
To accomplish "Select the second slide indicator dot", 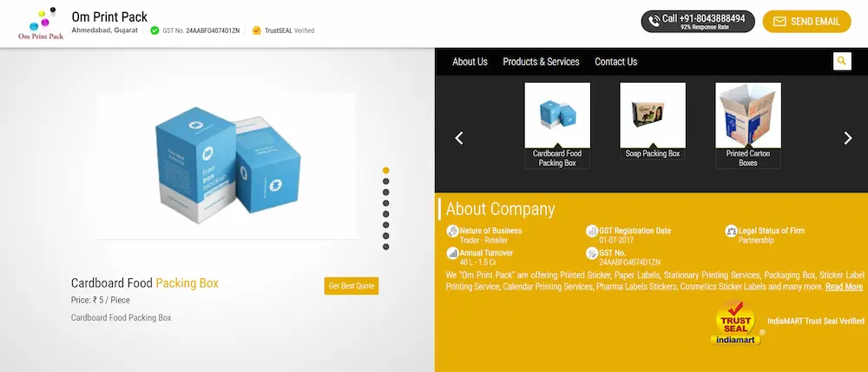I will (386, 182).
